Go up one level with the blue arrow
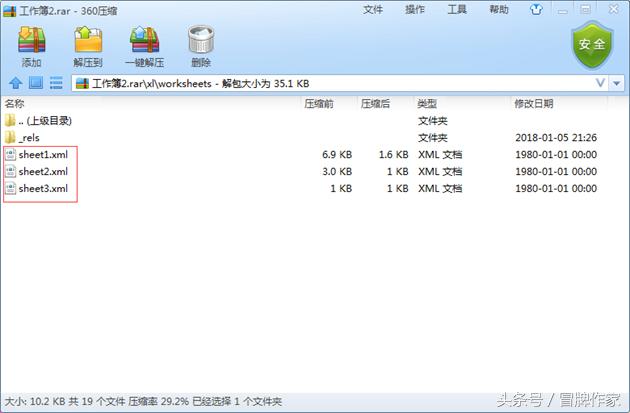 (x=16, y=83)
